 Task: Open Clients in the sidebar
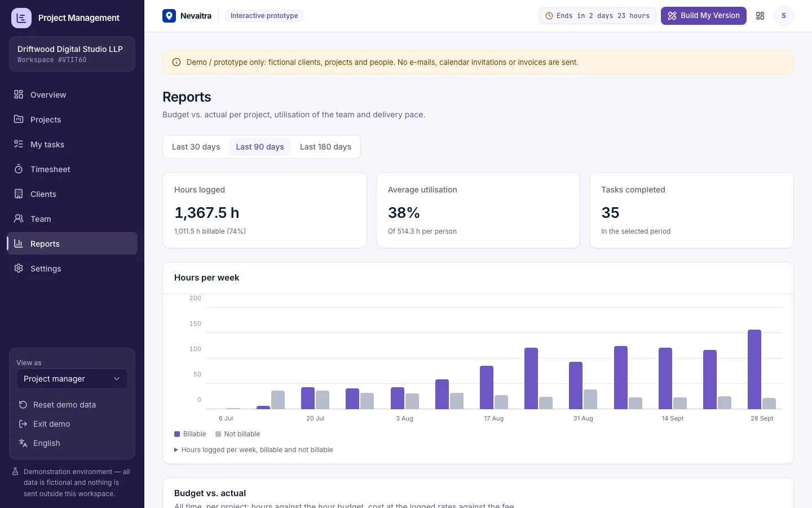click(x=72, y=194)
